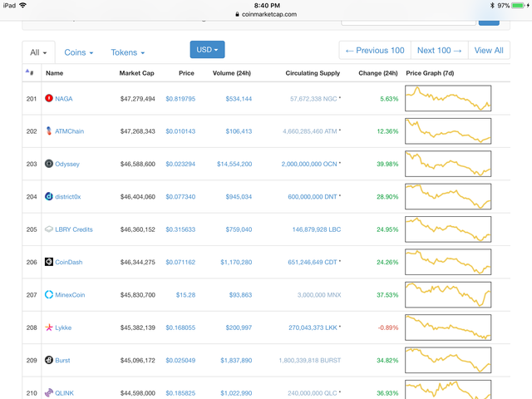Image resolution: width=532 pixels, height=399 pixels.
Task: Open the MinexCoin page link
Action: 70,295
